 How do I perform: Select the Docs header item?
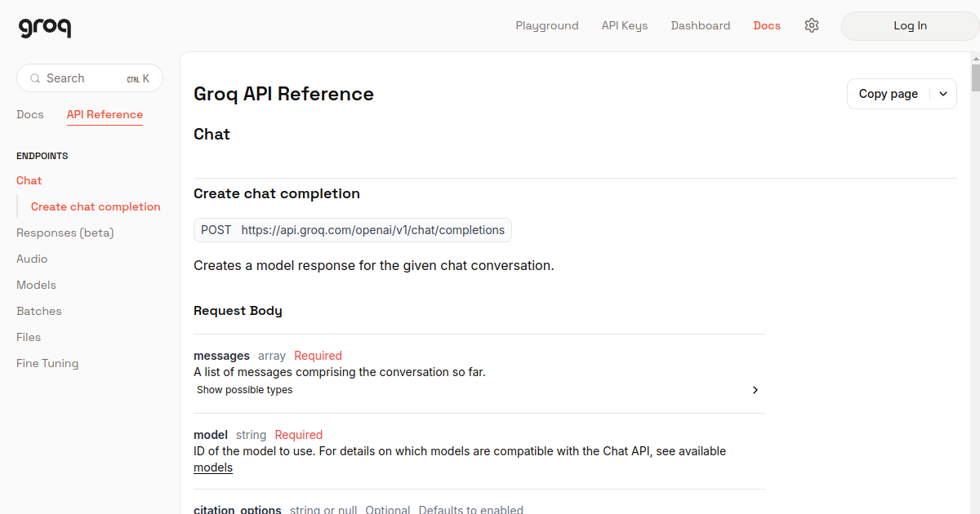pyautogui.click(x=767, y=25)
